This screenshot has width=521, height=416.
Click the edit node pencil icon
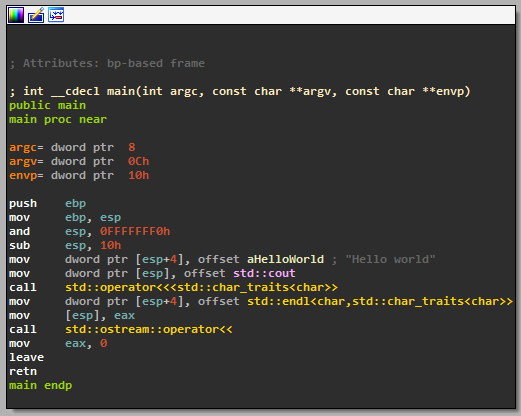(x=36, y=15)
